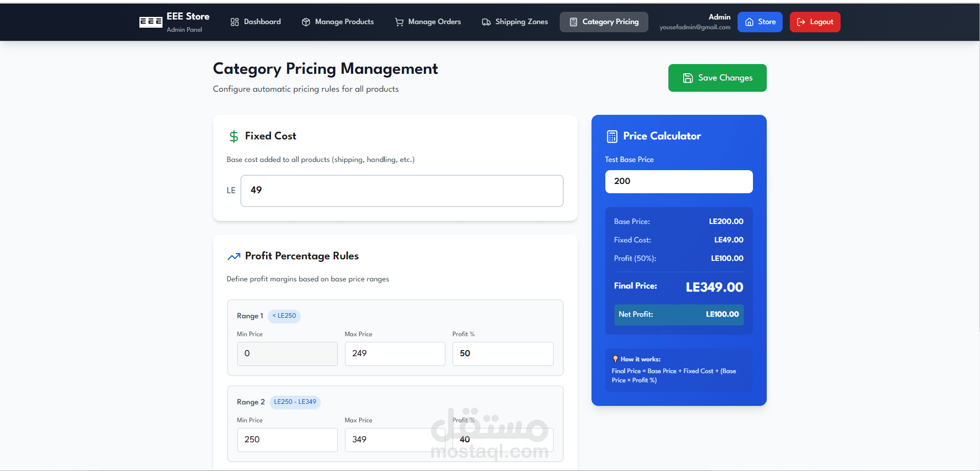Click the Manage Orders cart icon
980x471 pixels.
[x=399, y=22]
